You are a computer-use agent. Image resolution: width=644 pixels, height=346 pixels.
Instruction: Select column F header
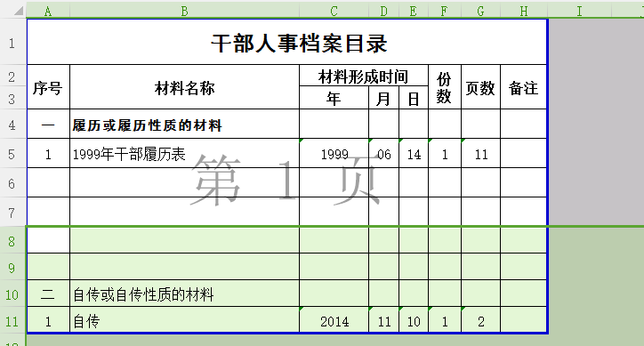pos(445,11)
